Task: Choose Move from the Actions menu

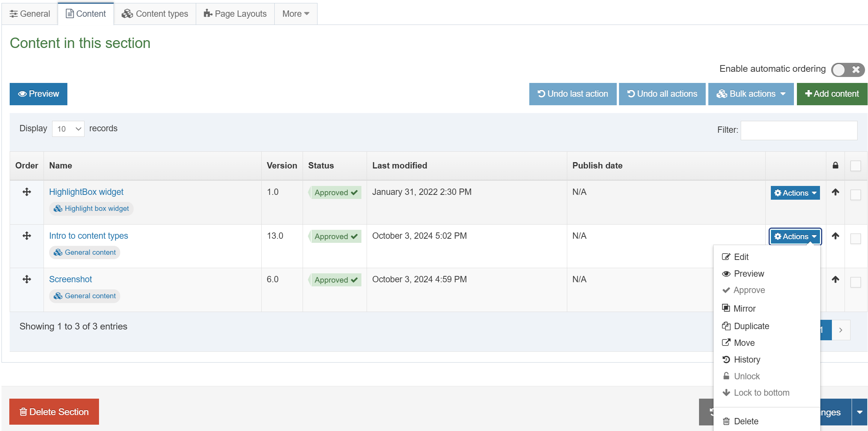Action: click(x=744, y=343)
